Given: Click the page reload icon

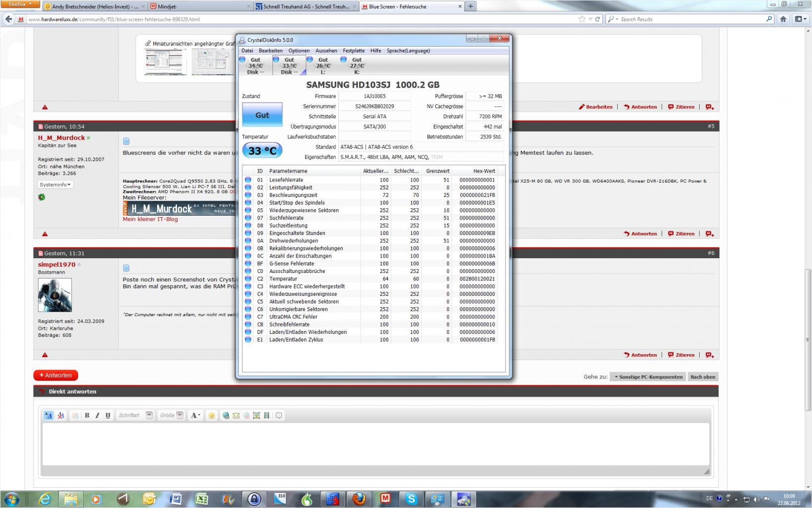Looking at the screenshot, I should pos(597,19).
